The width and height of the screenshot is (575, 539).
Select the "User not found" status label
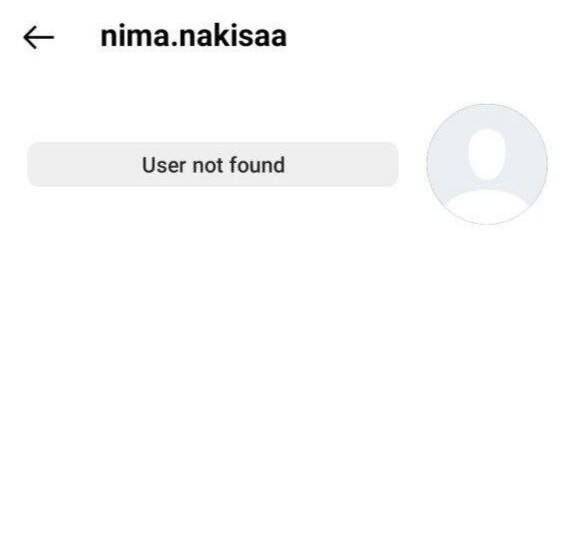213,165
